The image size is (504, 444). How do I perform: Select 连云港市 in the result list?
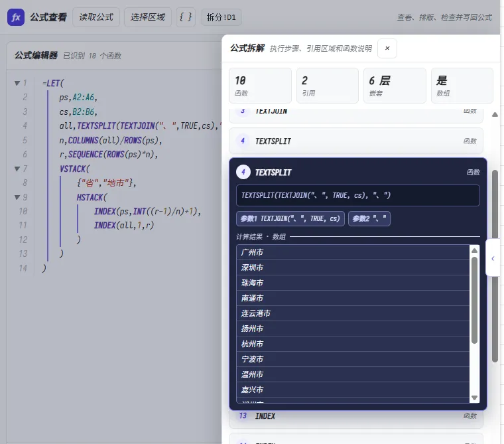353,313
